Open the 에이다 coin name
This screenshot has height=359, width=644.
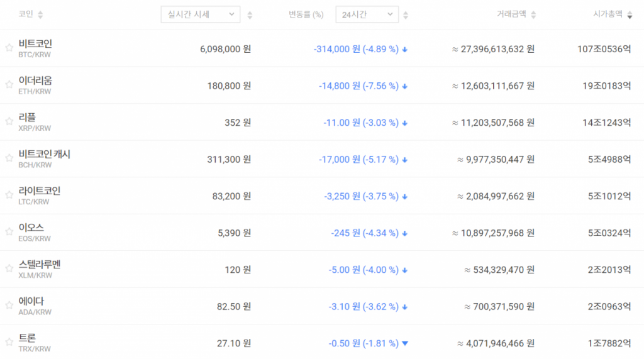pos(31,301)
